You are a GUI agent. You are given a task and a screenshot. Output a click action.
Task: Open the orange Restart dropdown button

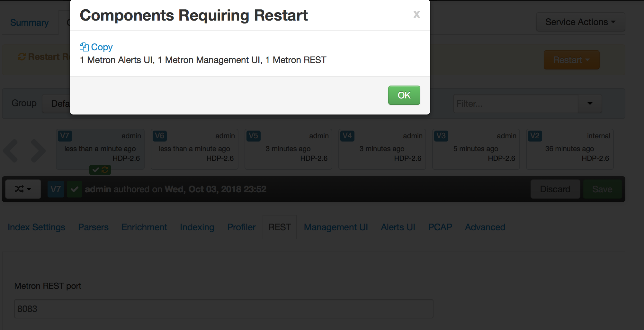click(571, 60)
